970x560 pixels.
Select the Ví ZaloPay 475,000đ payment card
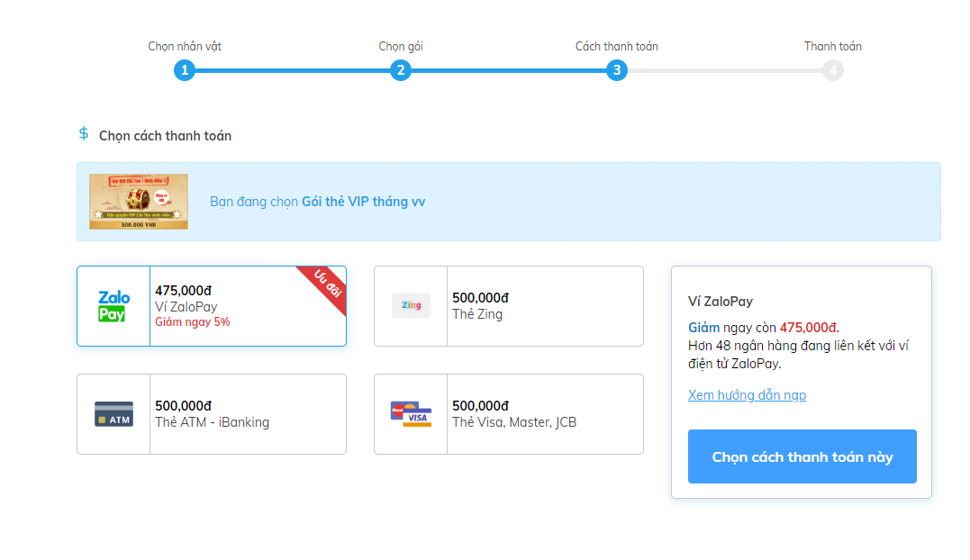tap(212, 306)
